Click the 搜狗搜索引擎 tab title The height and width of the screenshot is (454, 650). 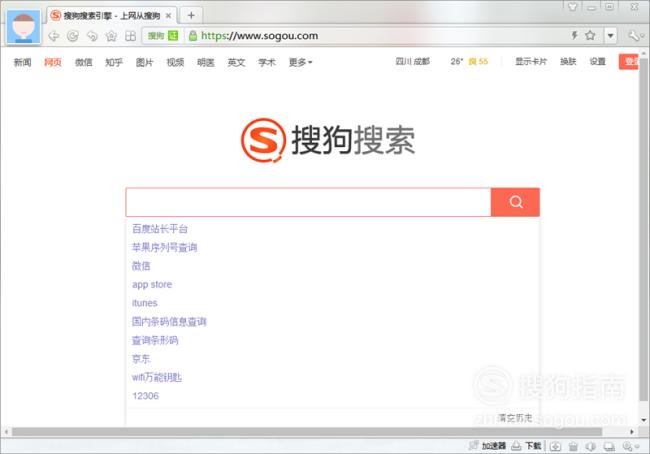(x=112, y=16)
